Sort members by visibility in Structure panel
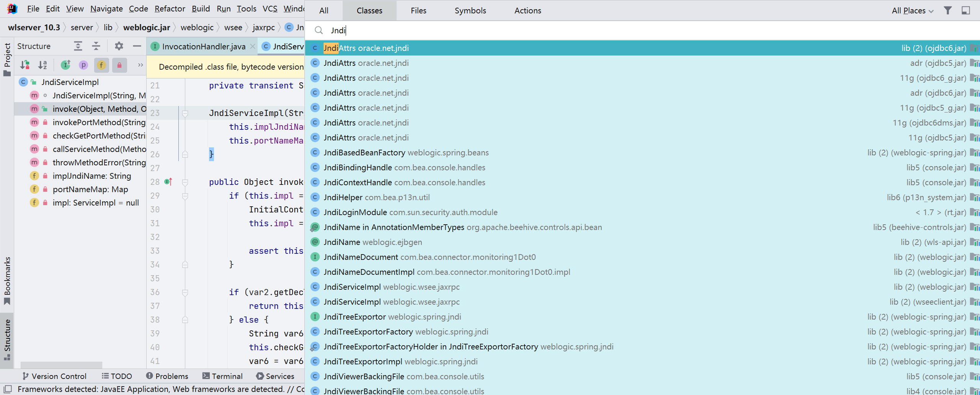This screenshot has height=395, width=980. [x=25, y=65]
